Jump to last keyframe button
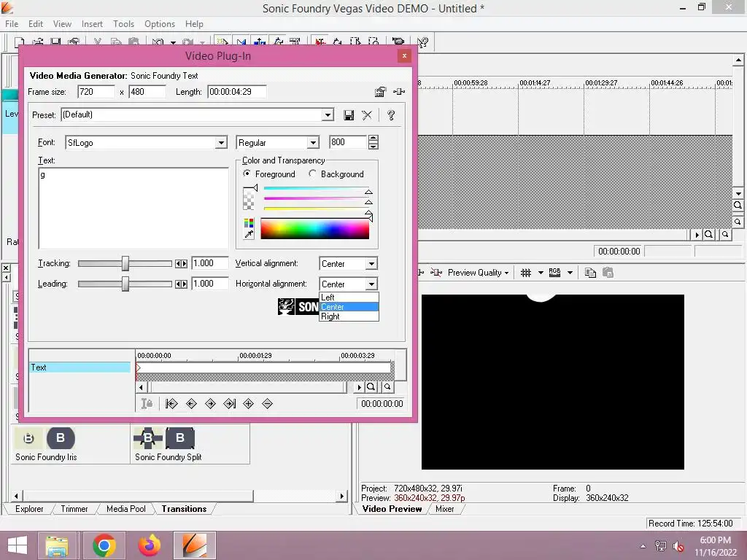 pyautogui.click(x=230, y=404)
